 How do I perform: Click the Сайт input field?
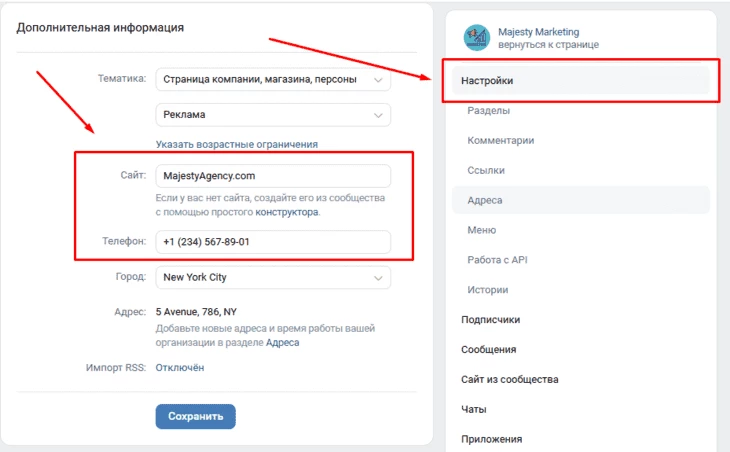pos(273,176)
